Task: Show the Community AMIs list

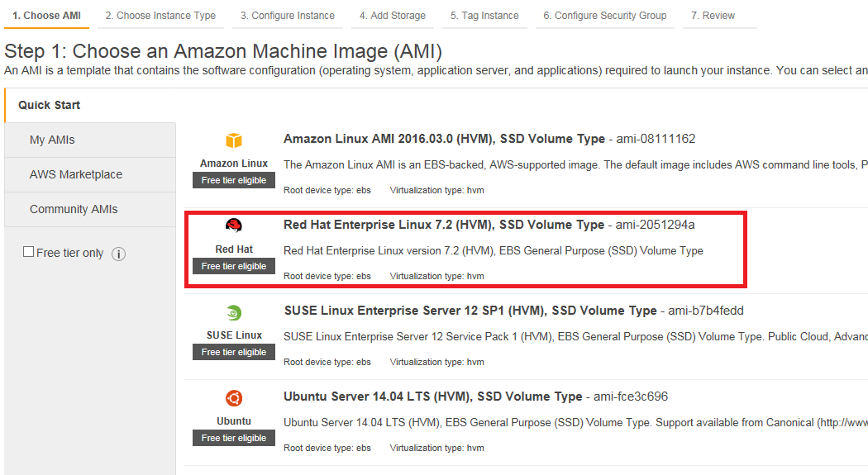Action: pos(74,209)
